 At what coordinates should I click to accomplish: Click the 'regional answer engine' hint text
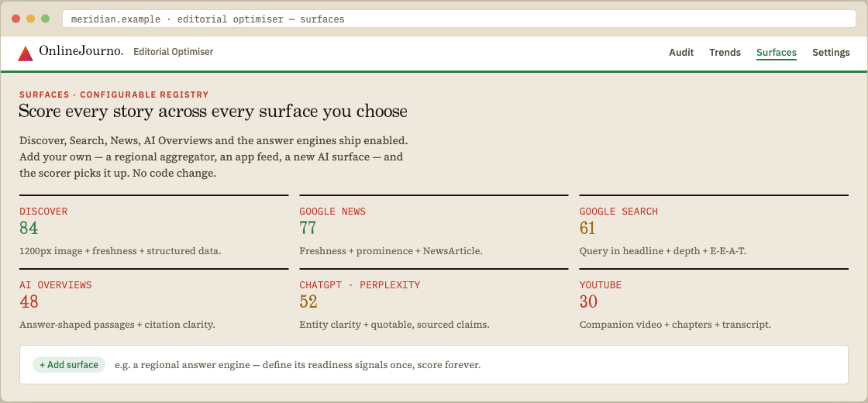[298, 365]
